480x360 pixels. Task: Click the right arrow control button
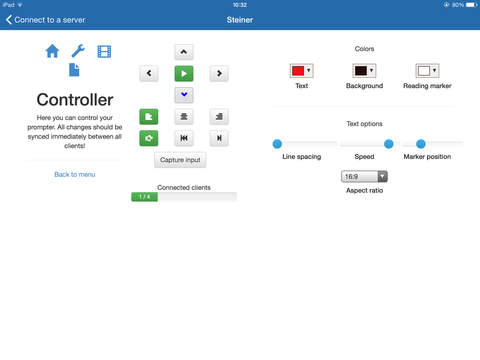click(x=219, y=73)
